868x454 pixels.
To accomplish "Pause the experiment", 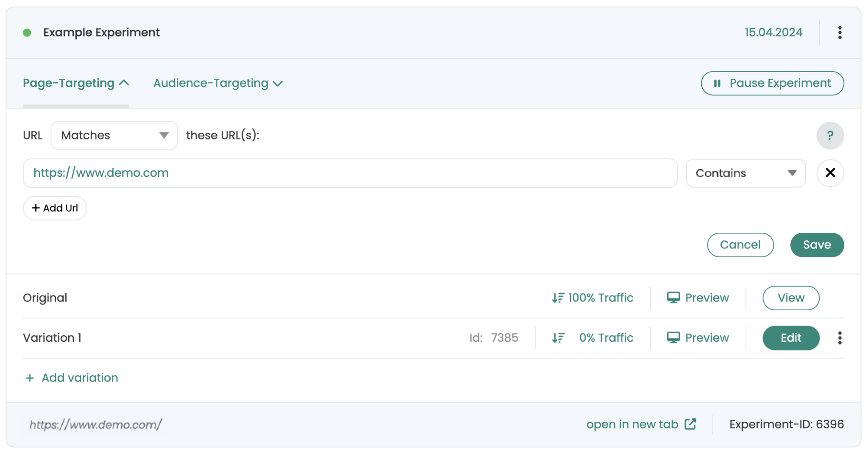I will click(x=772, y=83).
